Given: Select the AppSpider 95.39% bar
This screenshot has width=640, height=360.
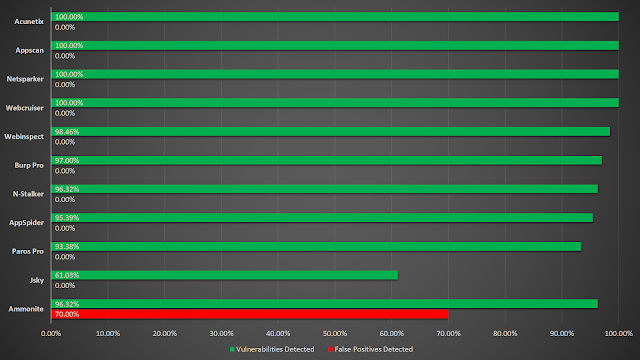Looking at the screenshot, I should [322, 218].
